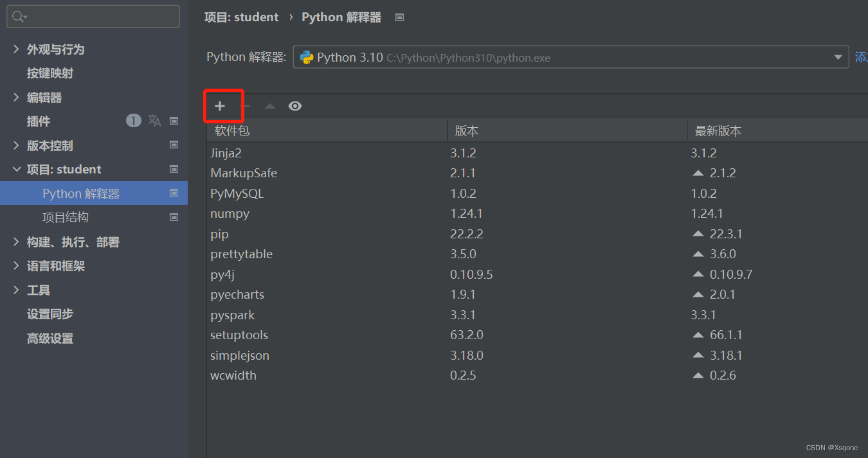
Task: Click project student breadcrumb link
Action: coord(242,17)
